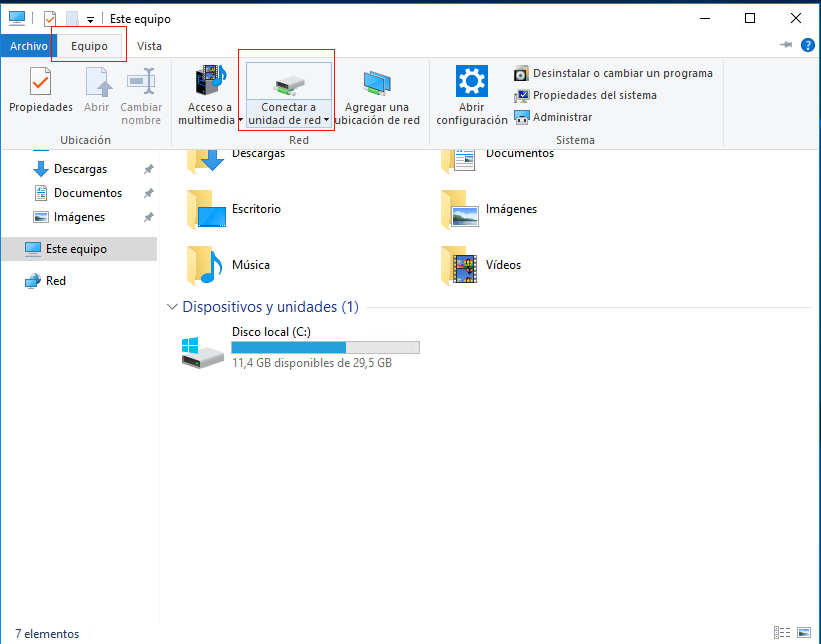Collapse the Dispositivos y unidades chevron
The height and width of the screenshot is (644, 821).
click(172, 307)
